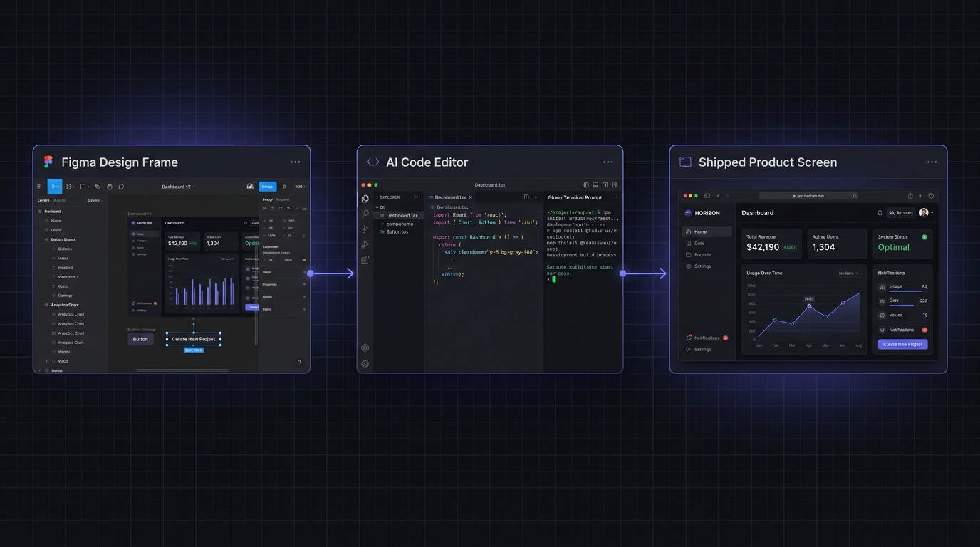The width and height of the screenshot is (980, 547).
Task: Select the Button element on the Figma canvas
Action: (x=140, y=339)
